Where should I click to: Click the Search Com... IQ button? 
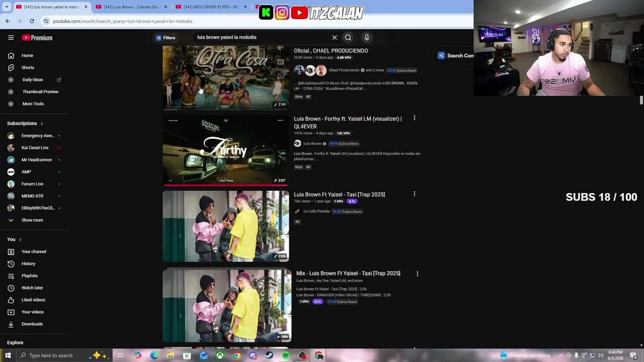(x=455, y=56)
